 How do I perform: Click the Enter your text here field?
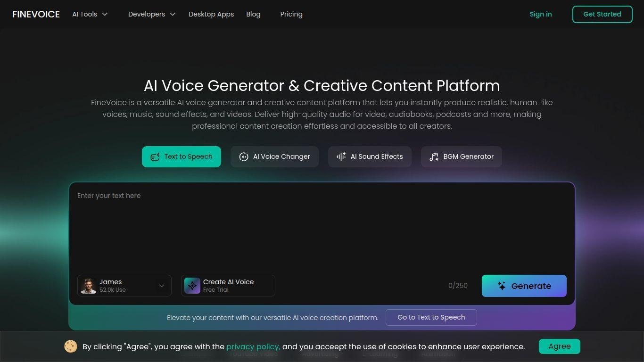tap(322, 226)
